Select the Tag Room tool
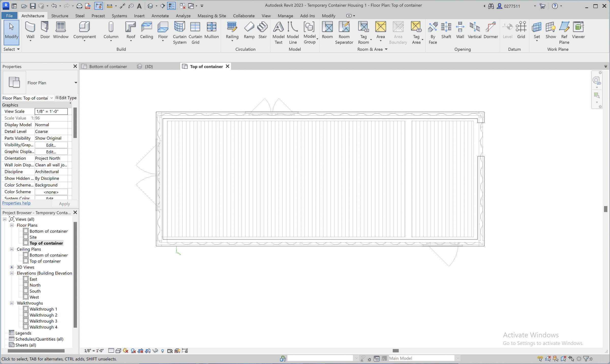The width and height of the screenshot is (610, 364). [x=363, y=33]
